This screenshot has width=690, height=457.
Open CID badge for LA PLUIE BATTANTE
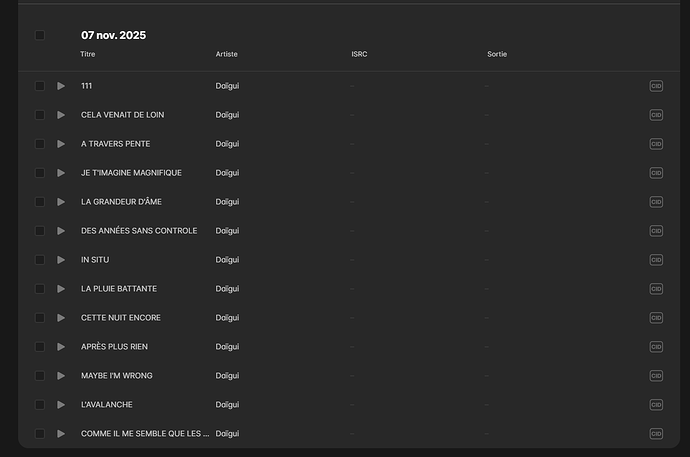(x=656, y=289)
